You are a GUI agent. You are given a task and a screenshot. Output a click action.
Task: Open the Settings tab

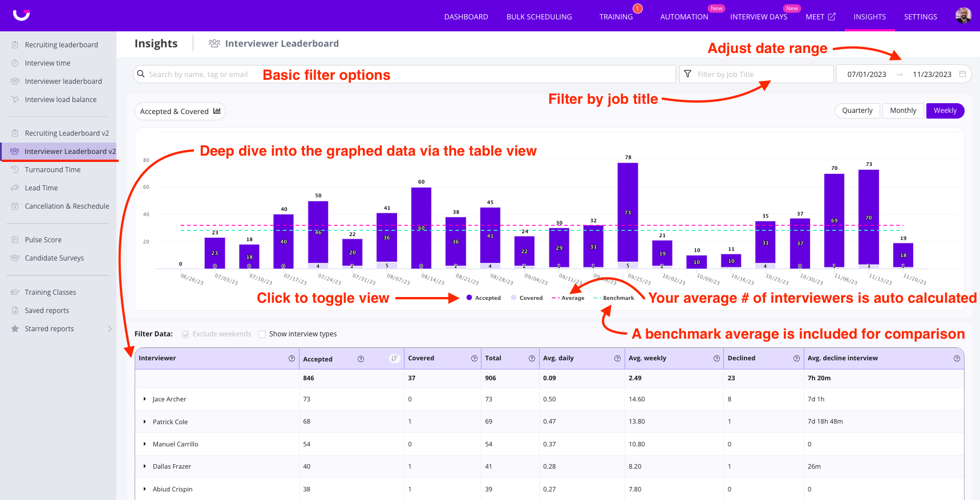pos(920,17)
